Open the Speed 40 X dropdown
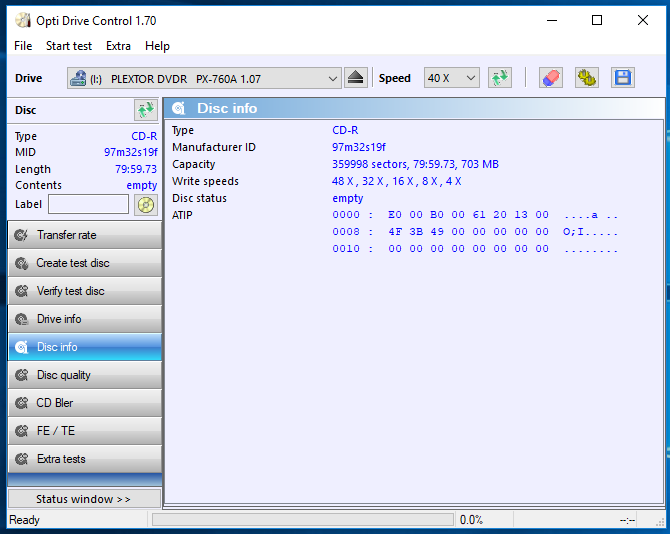This screenshot has width=670, height=534. [452, 78]
